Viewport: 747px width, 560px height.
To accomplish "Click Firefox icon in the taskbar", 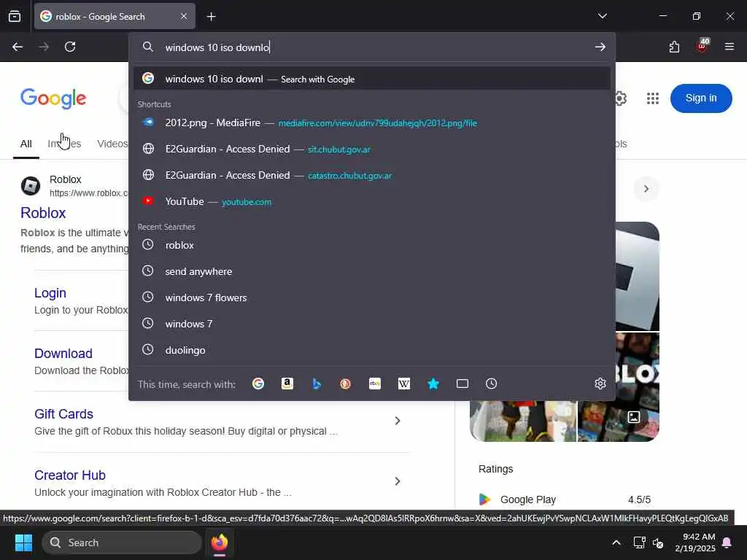I will pos(220,542).
